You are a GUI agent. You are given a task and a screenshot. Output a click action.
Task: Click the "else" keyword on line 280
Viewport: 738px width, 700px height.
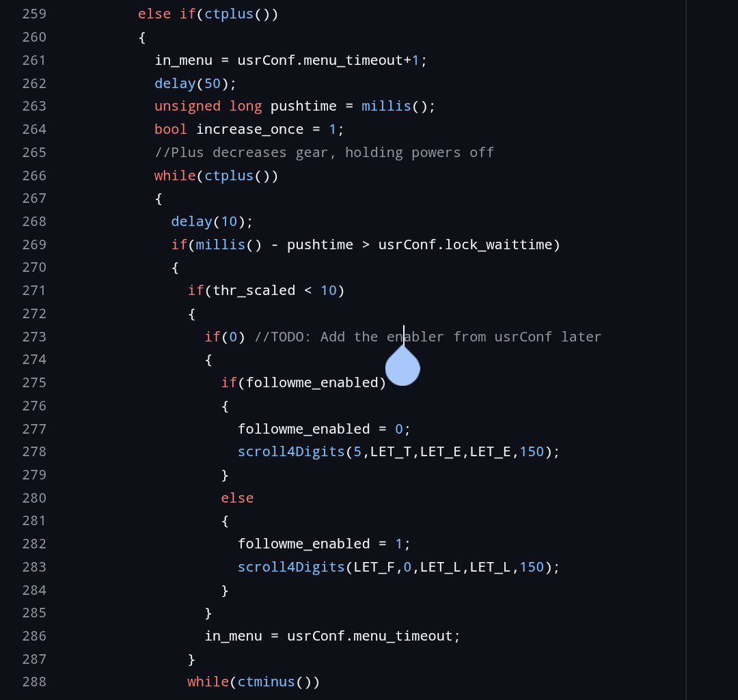[x=237, y=498]
